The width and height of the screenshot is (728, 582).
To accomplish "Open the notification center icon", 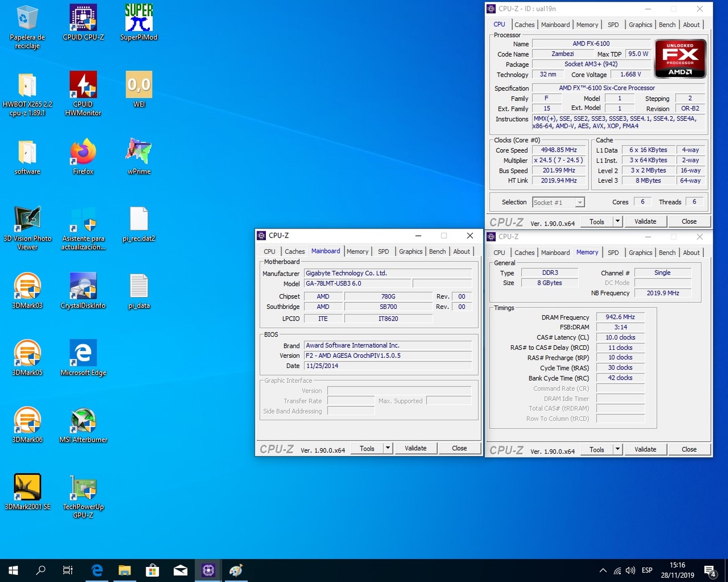I will coord(710,571).
